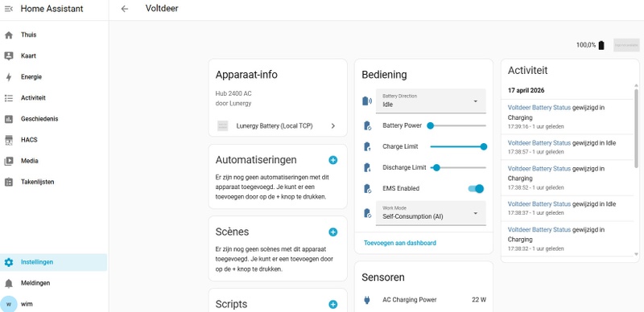Open the Battery Direction dropdown

431,101
